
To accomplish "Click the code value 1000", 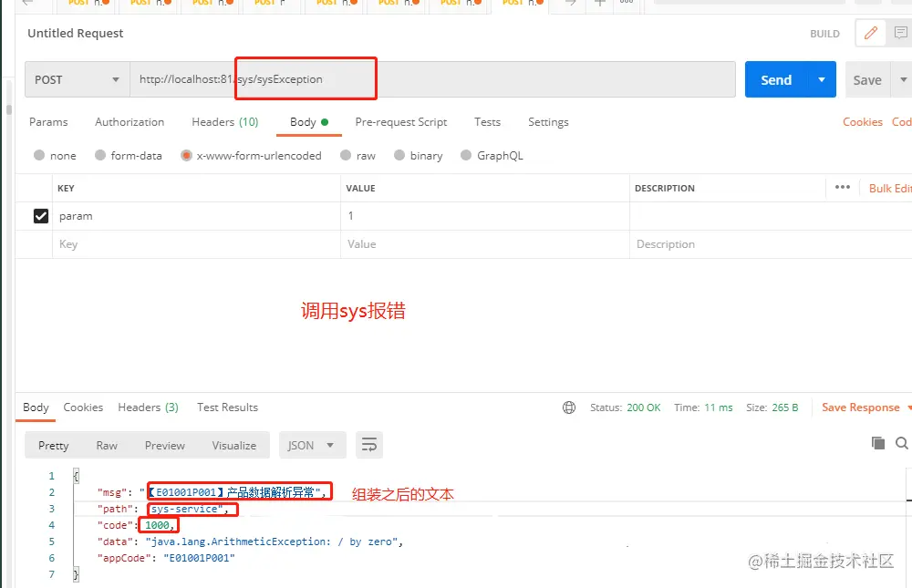I will [157, 525].
